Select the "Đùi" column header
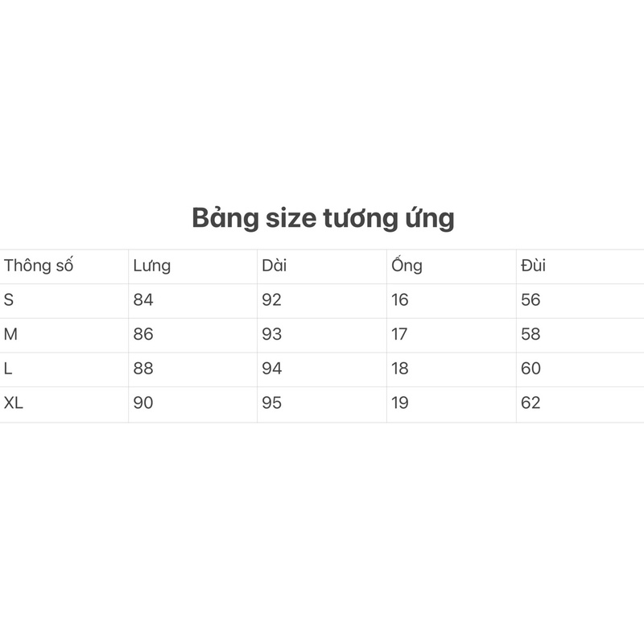 pos(533,266)
